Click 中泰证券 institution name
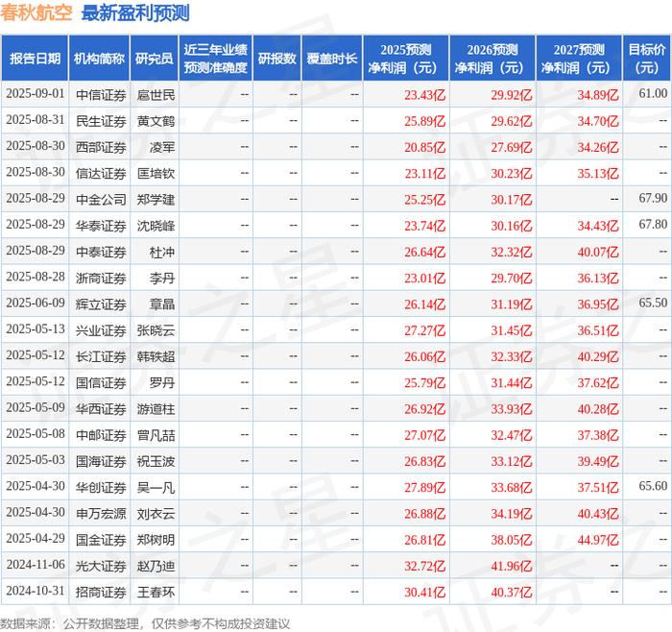 (101, 252)
